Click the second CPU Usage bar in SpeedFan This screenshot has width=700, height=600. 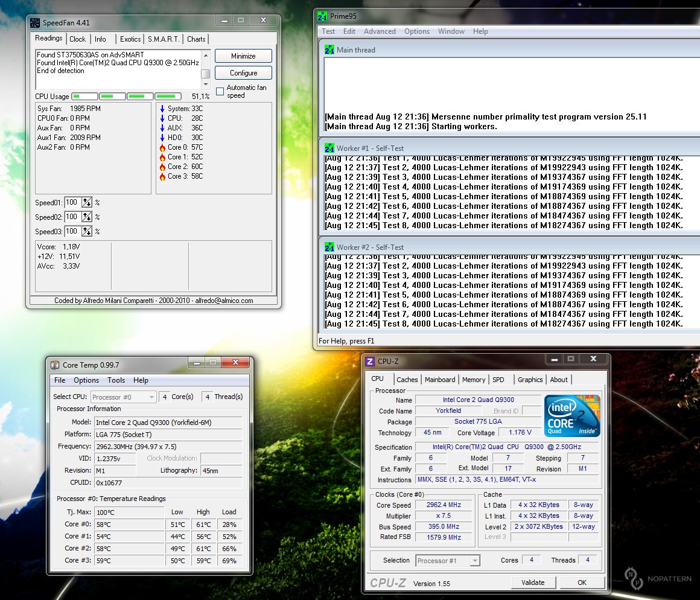coord(112,97)
